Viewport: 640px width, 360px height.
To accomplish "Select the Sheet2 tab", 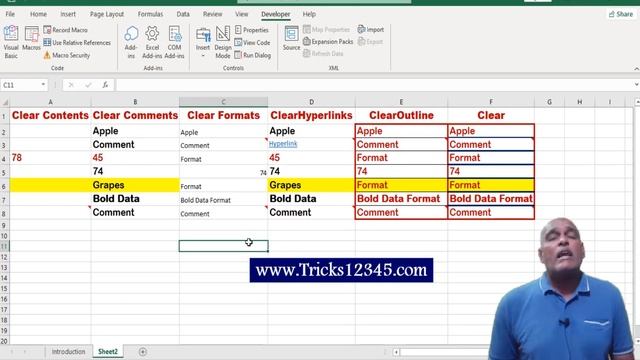I will tap(108, 351).
